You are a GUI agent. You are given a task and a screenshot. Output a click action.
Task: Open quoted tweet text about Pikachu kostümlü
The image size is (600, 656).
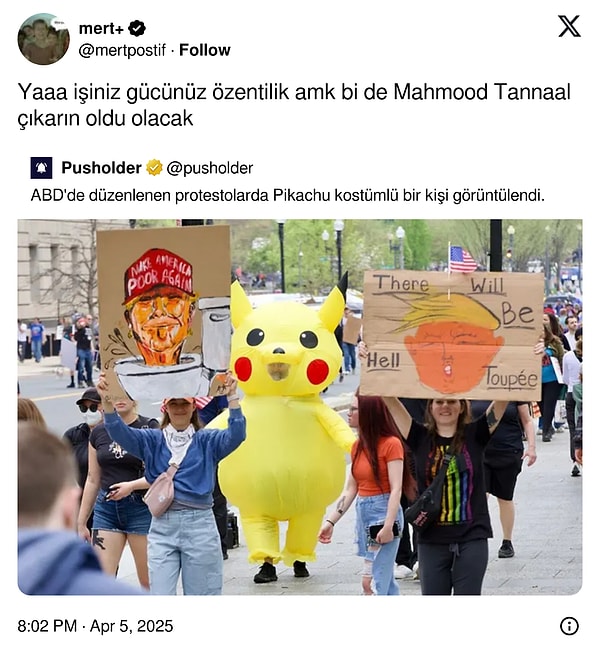click(x=287, y=195)
